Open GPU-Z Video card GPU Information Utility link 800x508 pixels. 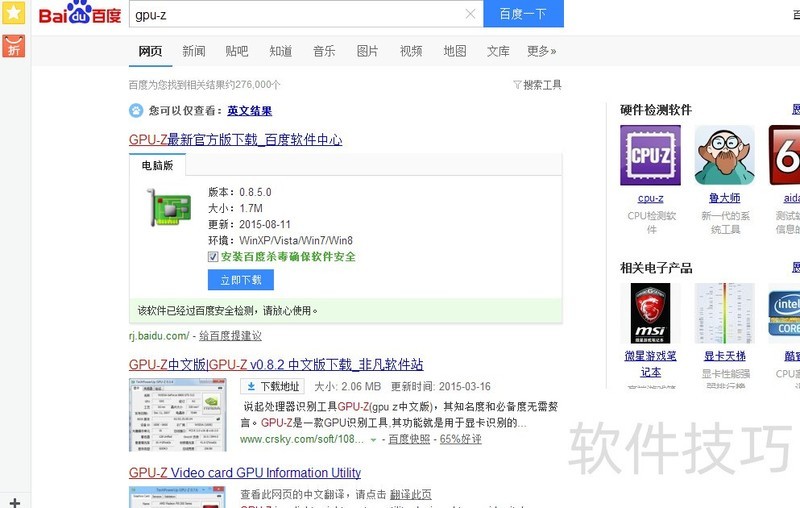pos(245,473)
